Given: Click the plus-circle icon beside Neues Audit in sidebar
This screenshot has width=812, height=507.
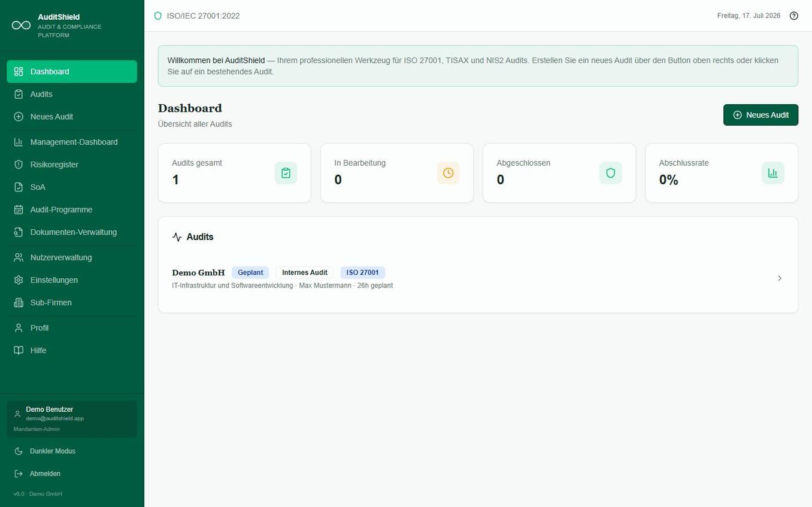Looking at the screenshot, I should coord(19,117).
